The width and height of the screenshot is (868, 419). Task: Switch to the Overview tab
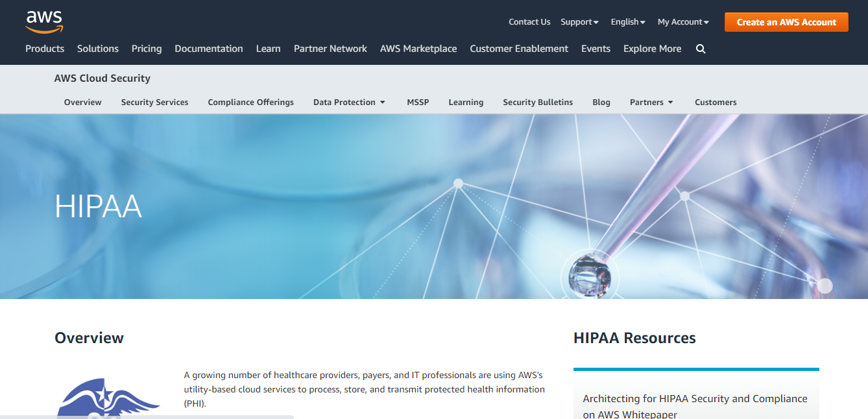[83, 102]
